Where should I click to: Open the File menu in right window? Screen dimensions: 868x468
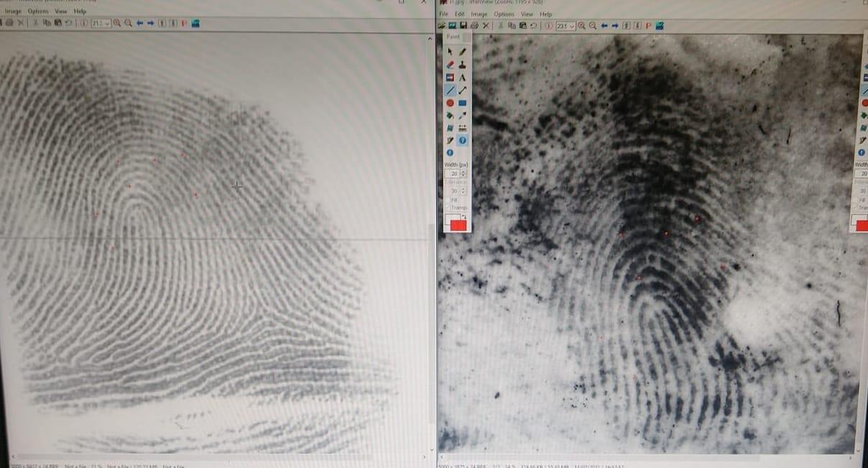(x=443, y=14)
